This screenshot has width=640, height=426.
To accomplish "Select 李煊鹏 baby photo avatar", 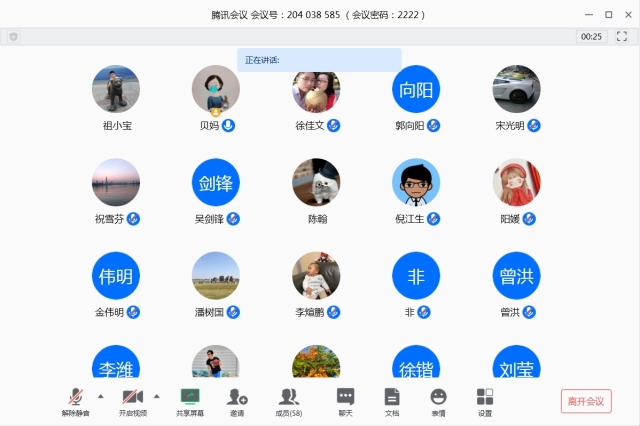I will point(316,275).
